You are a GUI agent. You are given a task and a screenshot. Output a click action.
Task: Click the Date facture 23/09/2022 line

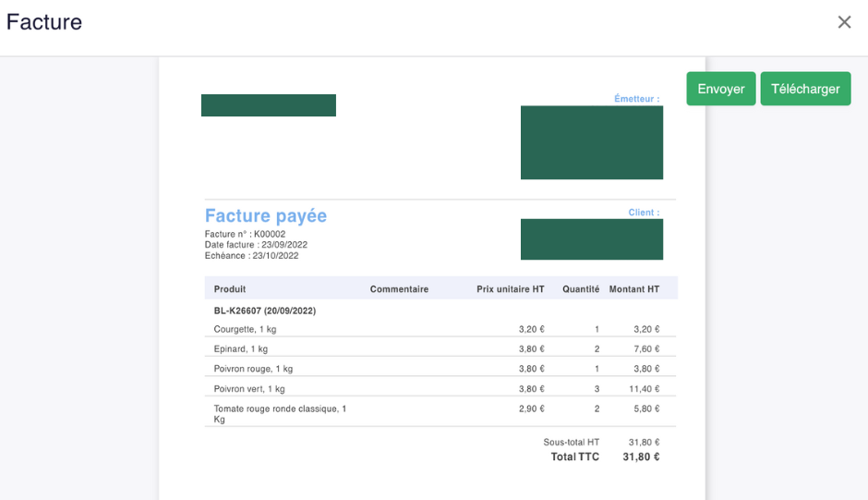click(256, 245)
